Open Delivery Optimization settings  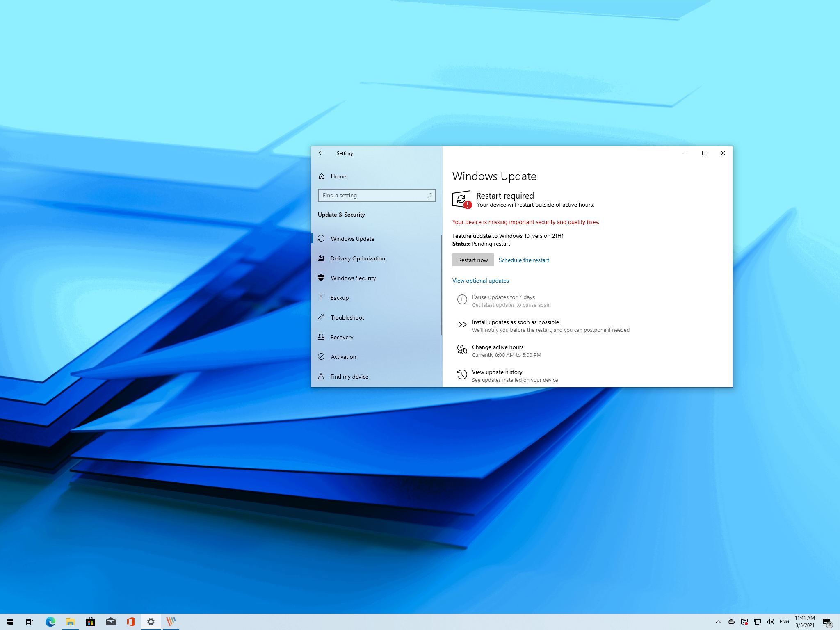point(358,258)
